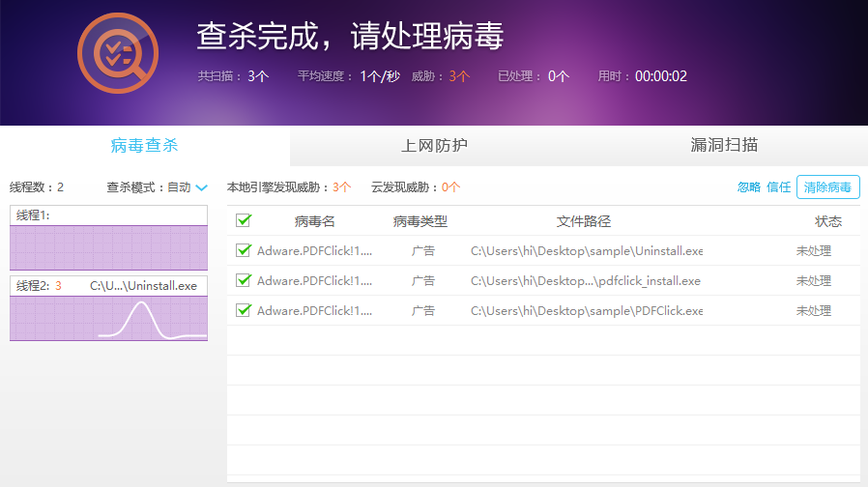Sort by the 文件路径 column header
868x487 pixels.
click(x=584, y=221)
